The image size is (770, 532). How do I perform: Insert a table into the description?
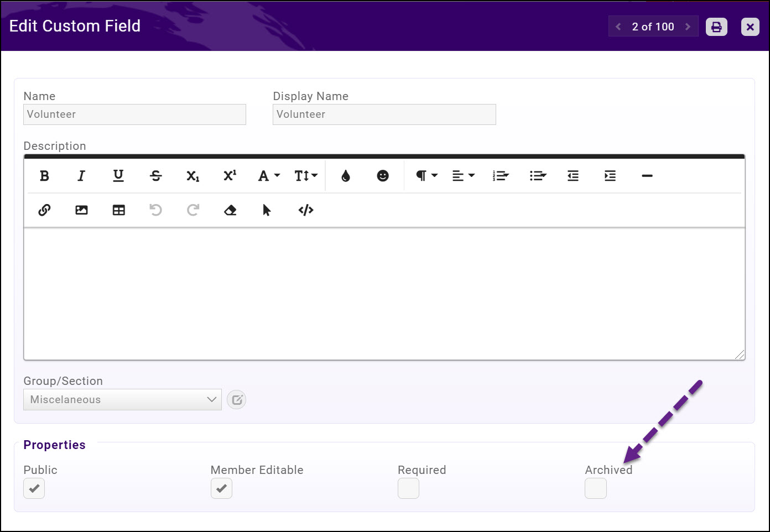click(x=118, y=210)
